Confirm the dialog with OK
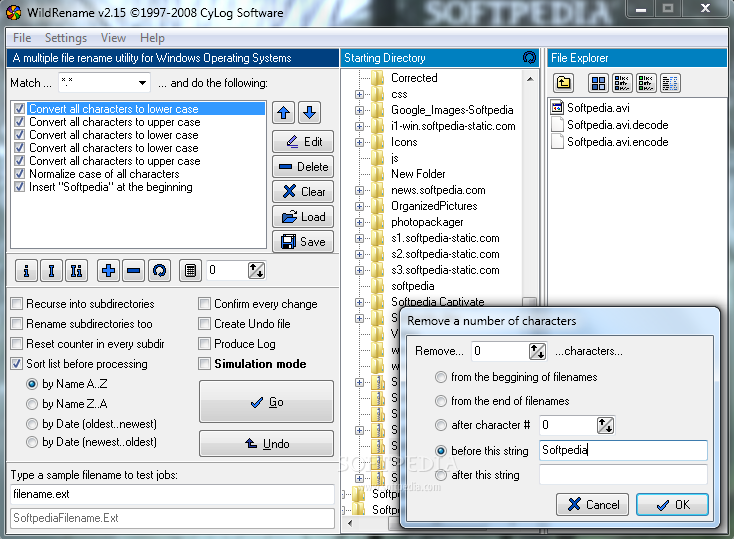 [672, 504]
